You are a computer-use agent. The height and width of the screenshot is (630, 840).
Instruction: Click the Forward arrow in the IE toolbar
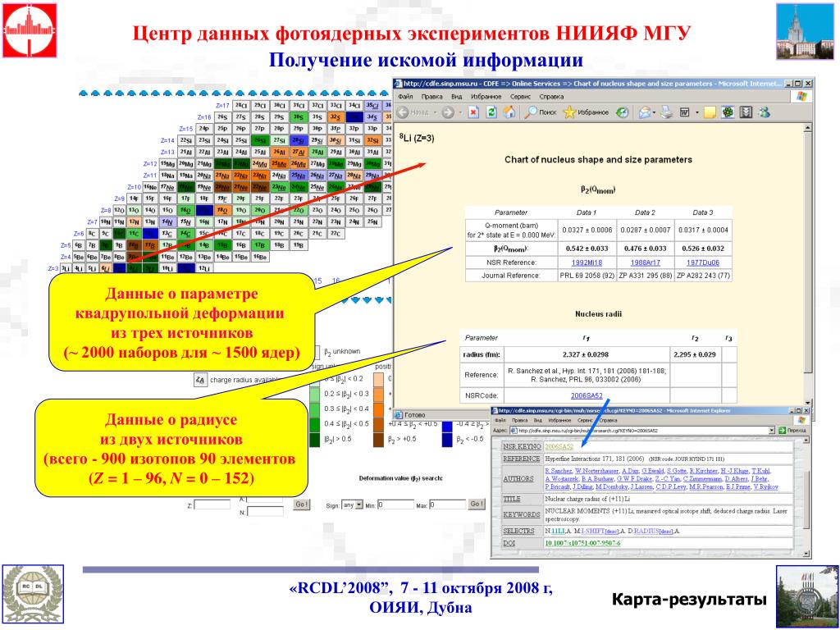point(447,112)
